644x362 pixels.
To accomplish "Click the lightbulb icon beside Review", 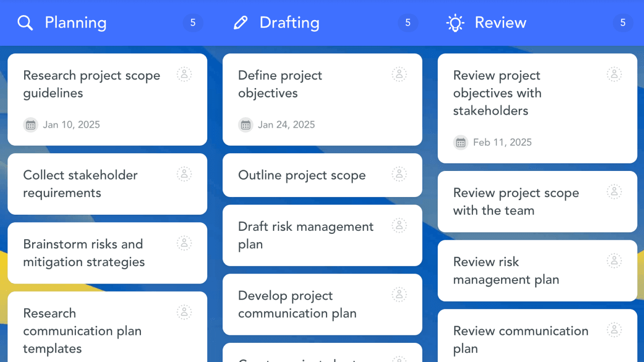I will (455, 23).
